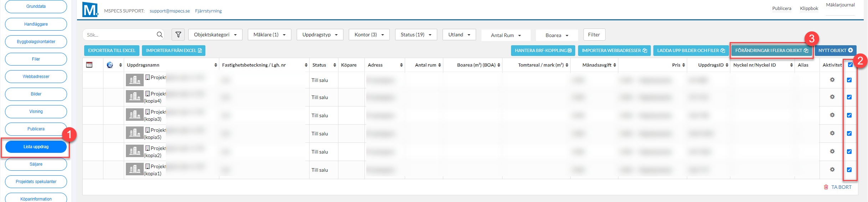868x202 pixels.
Task: Open settings gear for Projekt (kopia3) row
Action: click(x=832, y=115)
